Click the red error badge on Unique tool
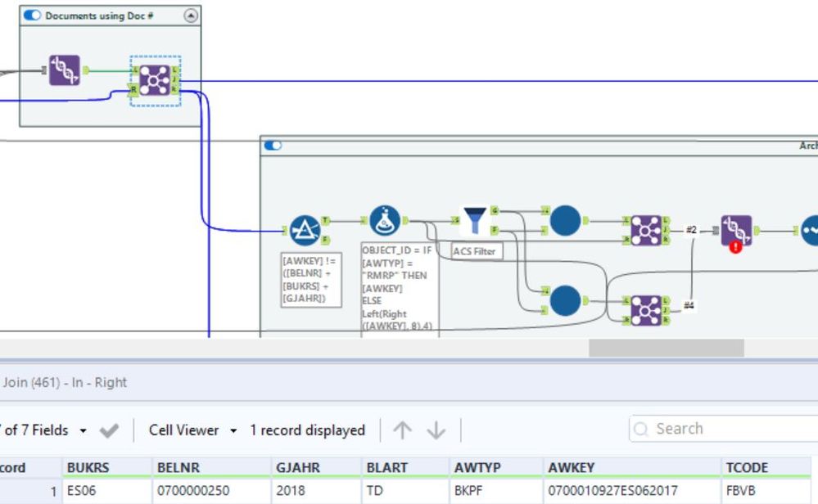The image size is (818, 504). (735, 247)
